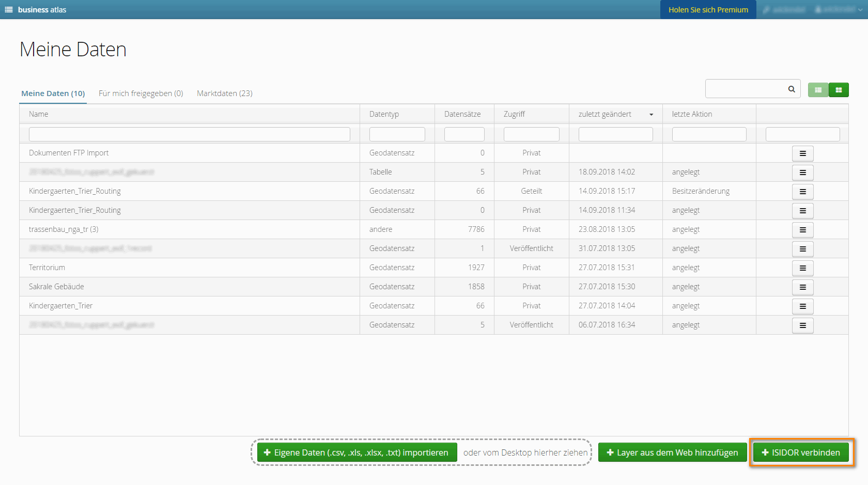Focus the Datentyp column filter field
The height and width of the screenshot is (485, 868).
point(397,134)
